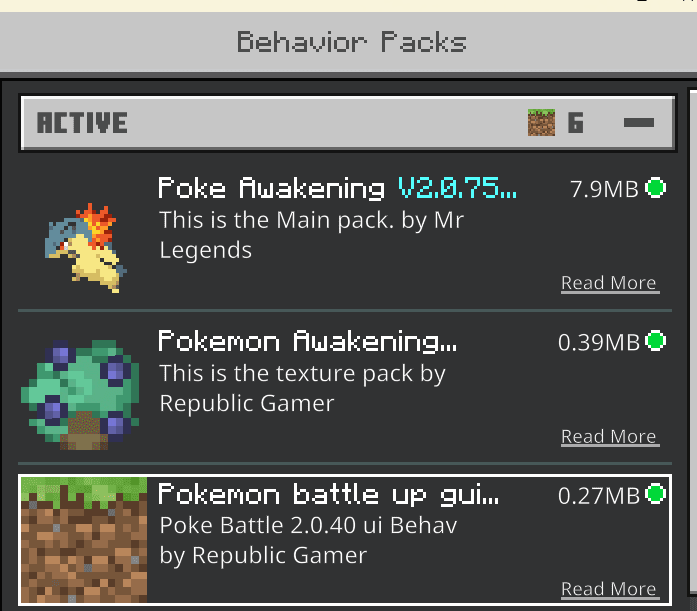
Task: Collapse the Active packs section with minus icon
Action: (x=639, y=123)
